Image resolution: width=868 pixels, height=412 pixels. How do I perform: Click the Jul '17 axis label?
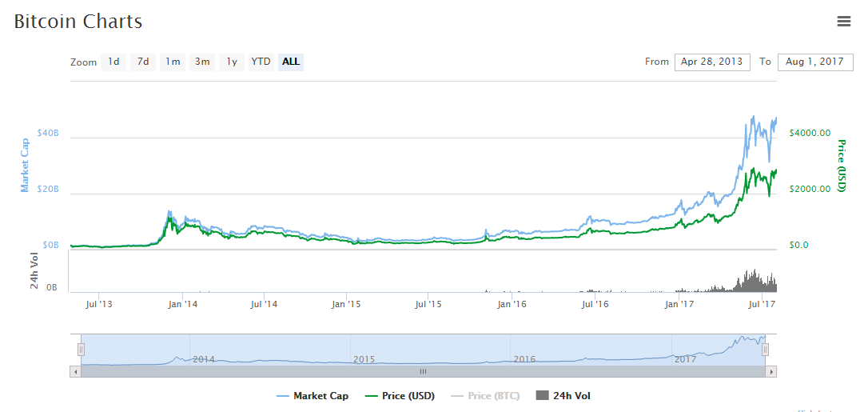pyautogui.click(x=762, y=303)
